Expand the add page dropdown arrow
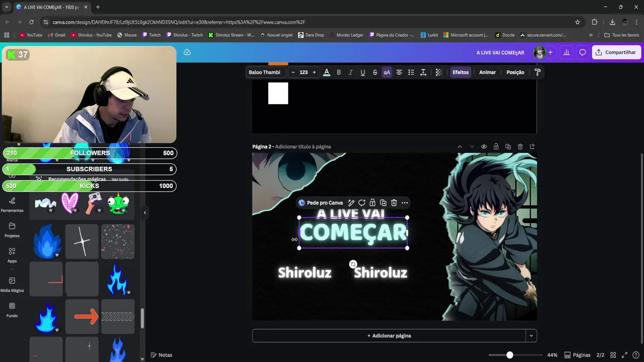The image size is (644, 362). tap(531, 336)
